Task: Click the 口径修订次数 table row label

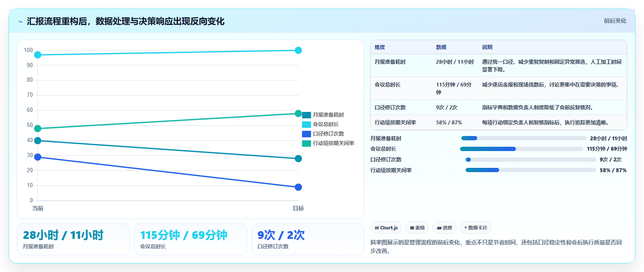Action: click(390, 108)
